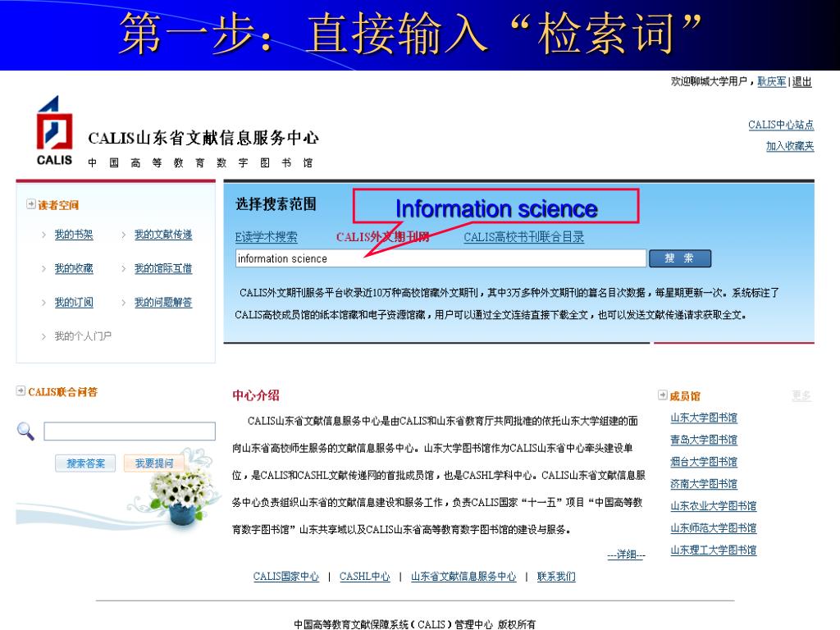This screenshot has height=630, width=840.
Task: Open the 联系我们 footer link
Action: pos(556,577)
